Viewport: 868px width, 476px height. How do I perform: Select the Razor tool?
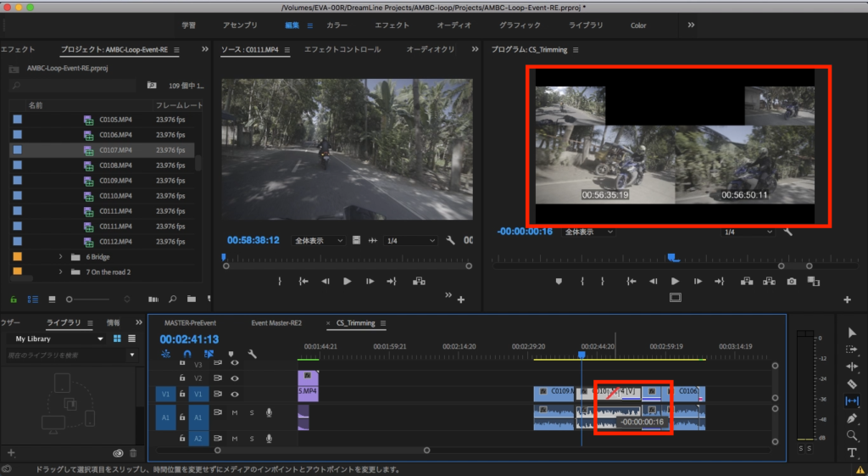pyautogui.click(x=852, y=384)
